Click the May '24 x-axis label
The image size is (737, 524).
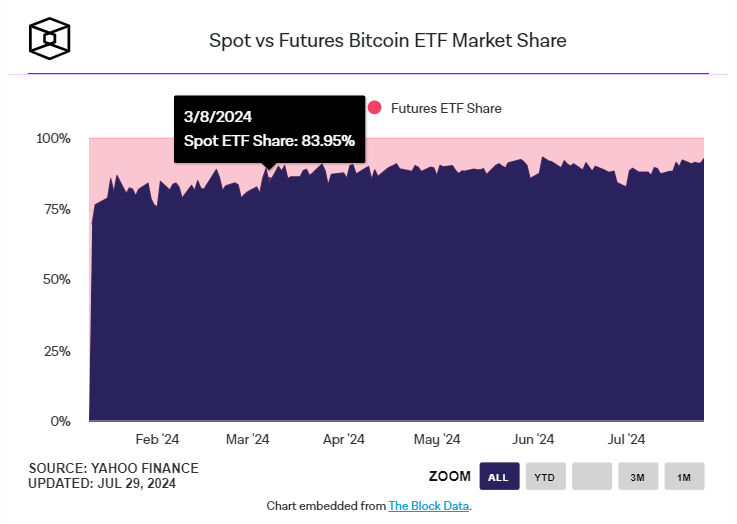(437, 439)
